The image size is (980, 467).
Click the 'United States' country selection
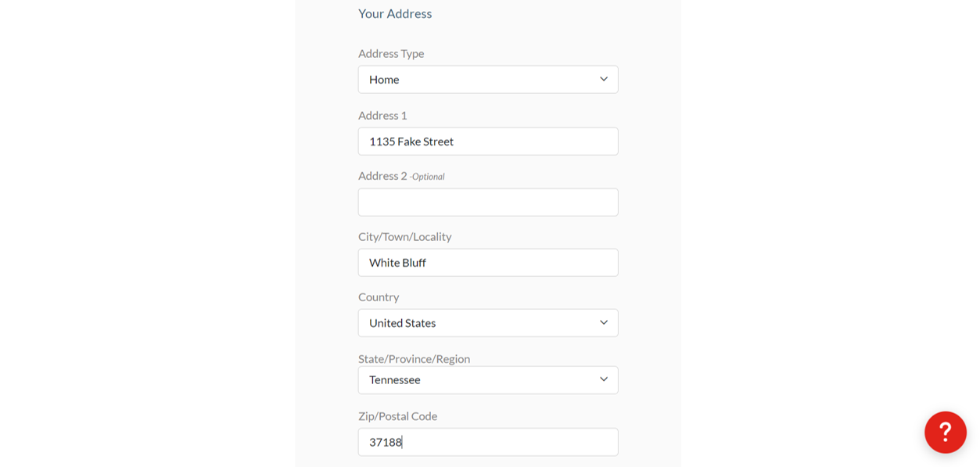click(x=402, y=322)
